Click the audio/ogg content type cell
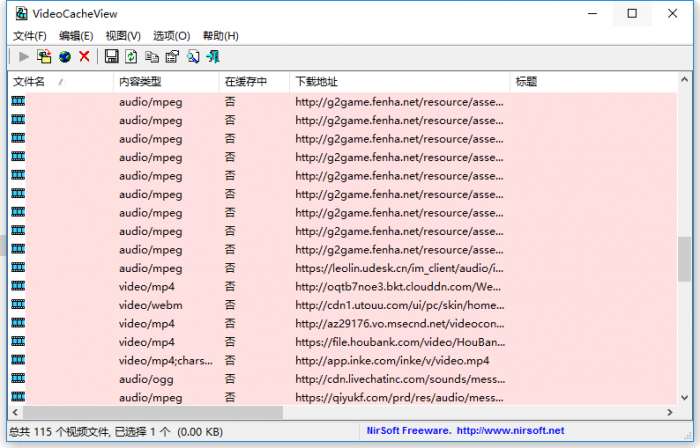The width and height of the screenshot is (700, 448). 146,379
